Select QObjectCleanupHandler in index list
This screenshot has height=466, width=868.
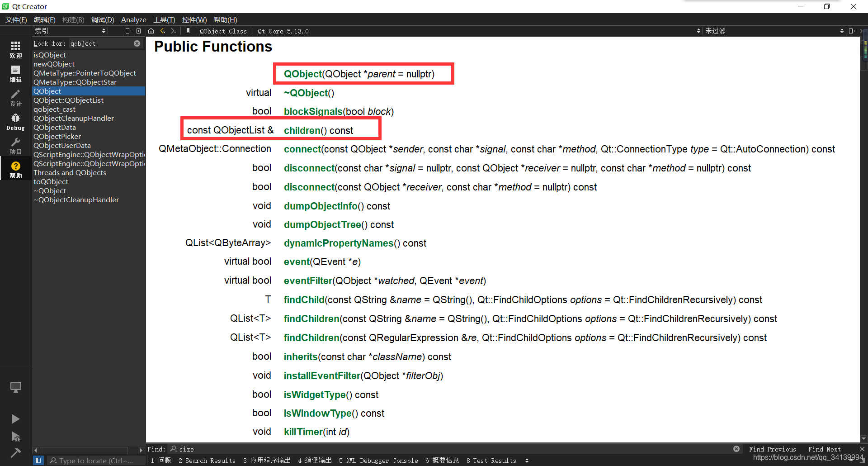[89, 119]
